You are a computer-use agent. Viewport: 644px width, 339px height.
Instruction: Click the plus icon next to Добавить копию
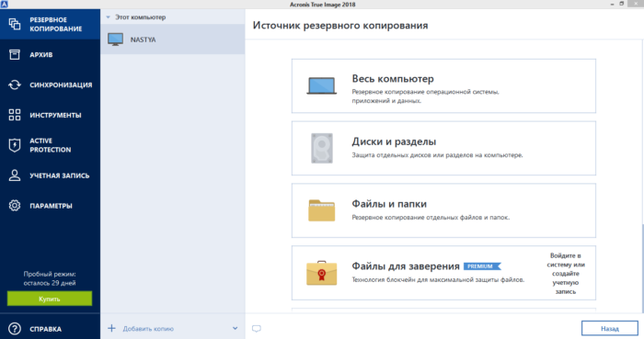[x=111, y=328]
